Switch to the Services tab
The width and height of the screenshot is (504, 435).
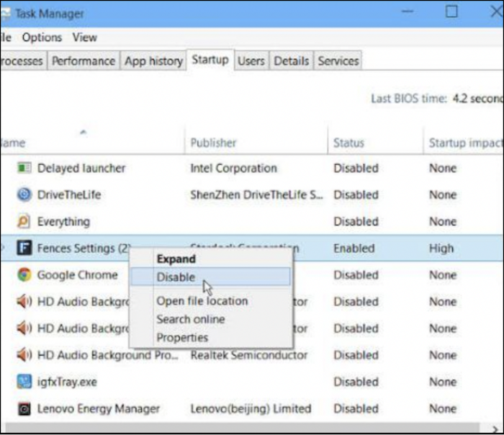[x=338, y=60]
